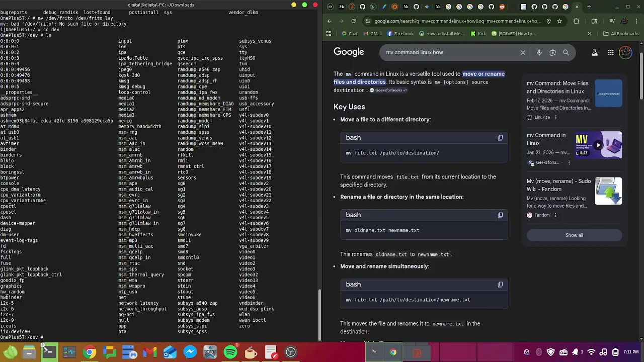This screenshot has height=362, width=644.
Task: Click the Google search magnifier icon
Action: coord(566,52)
